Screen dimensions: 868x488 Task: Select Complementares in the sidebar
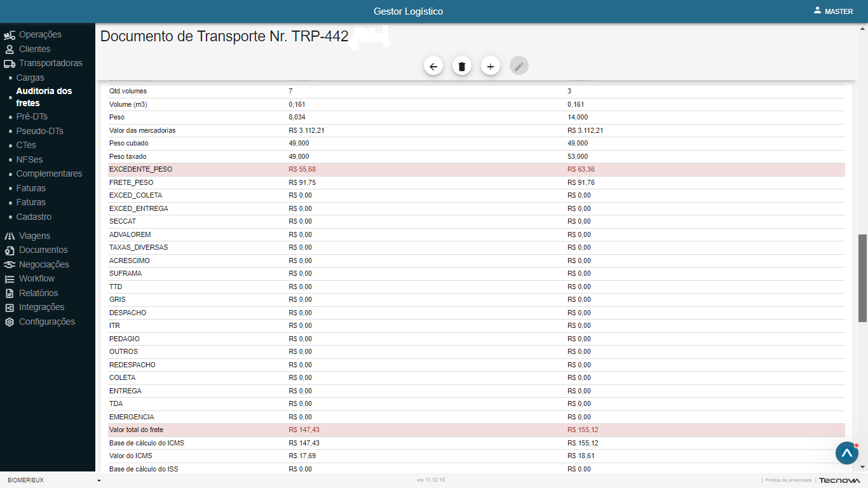point(49,173)
